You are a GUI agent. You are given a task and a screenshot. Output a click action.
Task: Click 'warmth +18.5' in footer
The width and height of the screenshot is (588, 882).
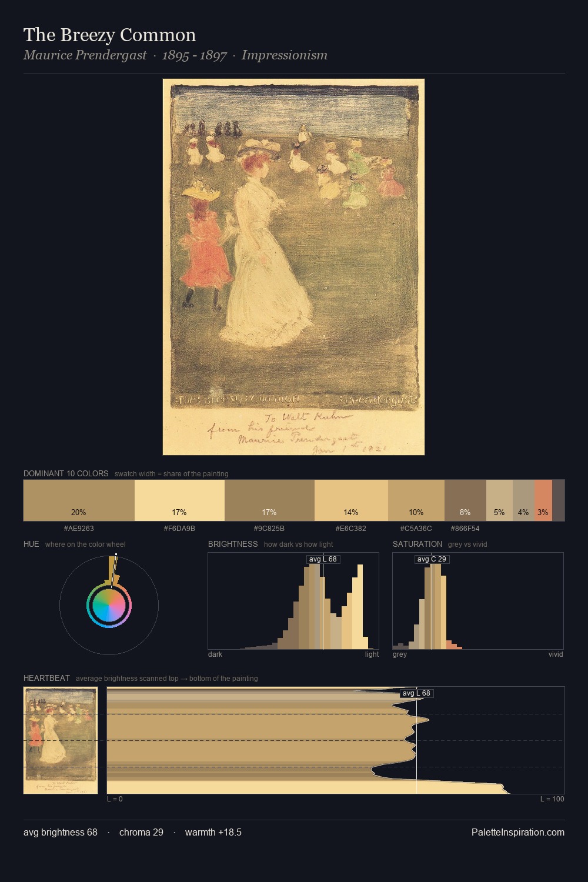(x=213, y=832)
